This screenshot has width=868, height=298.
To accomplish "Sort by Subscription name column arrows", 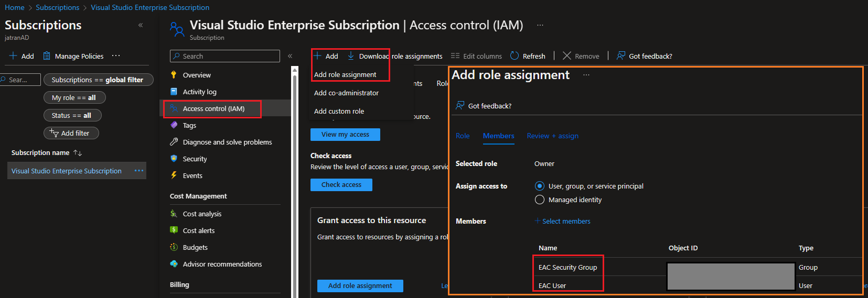I will pyautogui.click(x=78, y=153).
